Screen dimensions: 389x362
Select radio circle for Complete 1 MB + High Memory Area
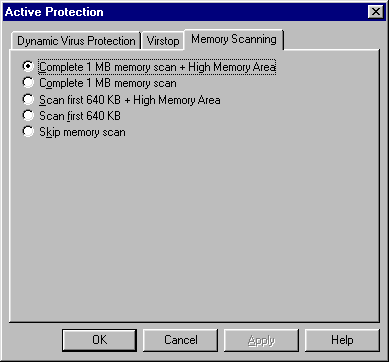click(x=28, y=66)
